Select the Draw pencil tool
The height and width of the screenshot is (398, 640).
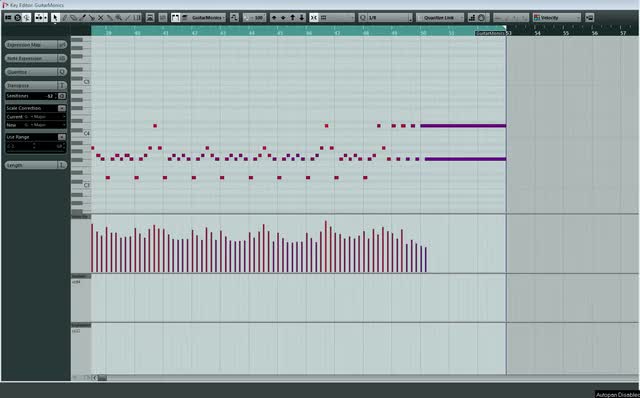pos(64,18)
